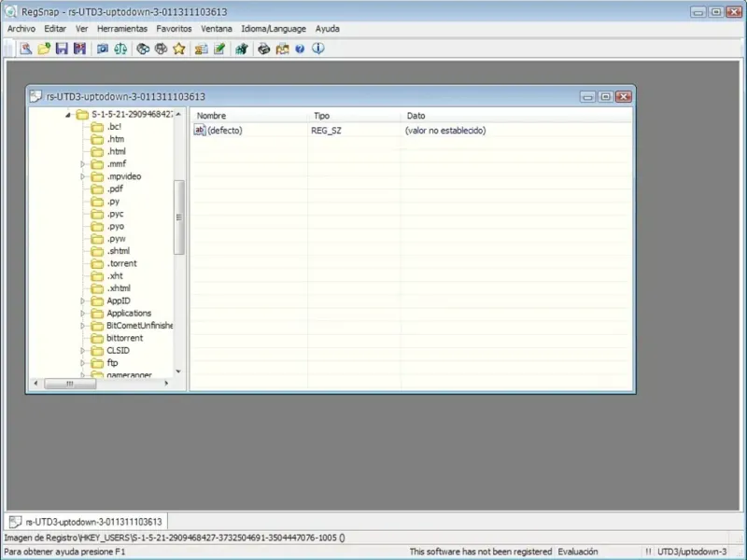Click the new snapshot document icon
The height and width of the screenshot is (560, 747).
[x=26, y=49]
